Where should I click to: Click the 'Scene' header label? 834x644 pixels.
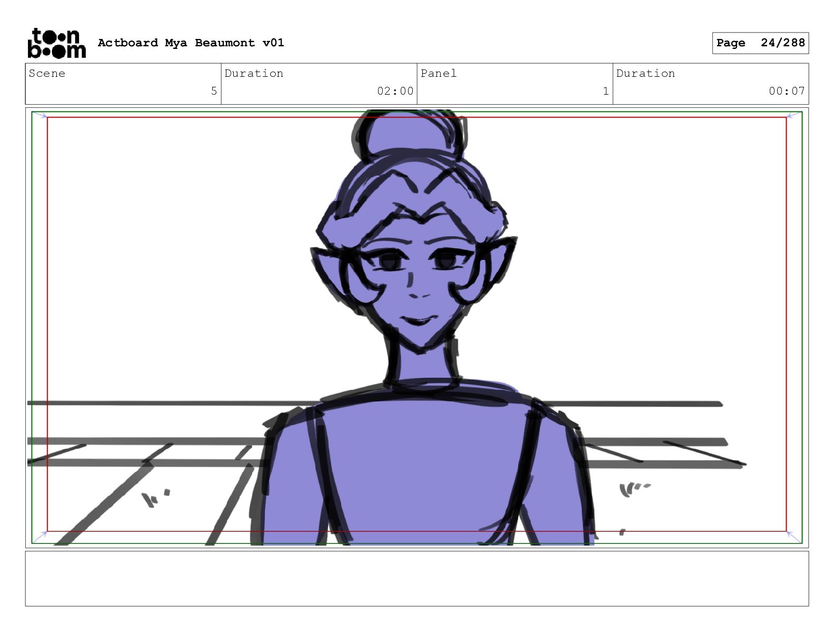coord(47,73)
